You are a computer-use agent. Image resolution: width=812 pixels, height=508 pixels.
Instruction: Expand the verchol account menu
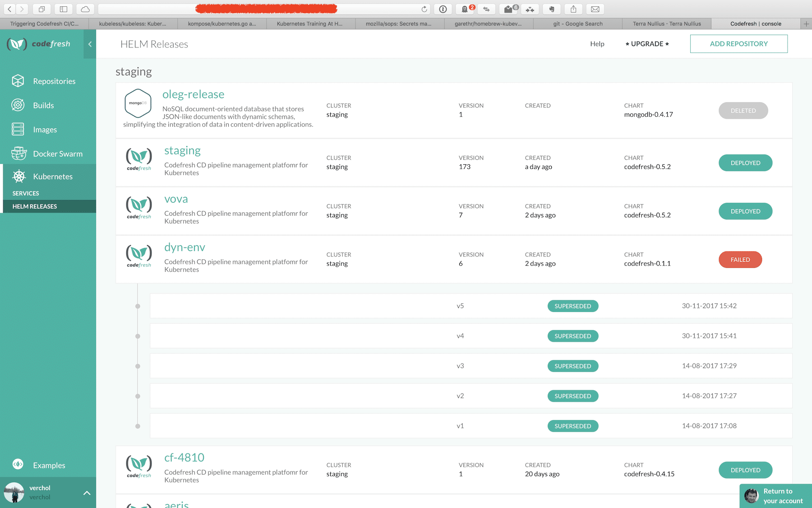click(x=87, y=493)
